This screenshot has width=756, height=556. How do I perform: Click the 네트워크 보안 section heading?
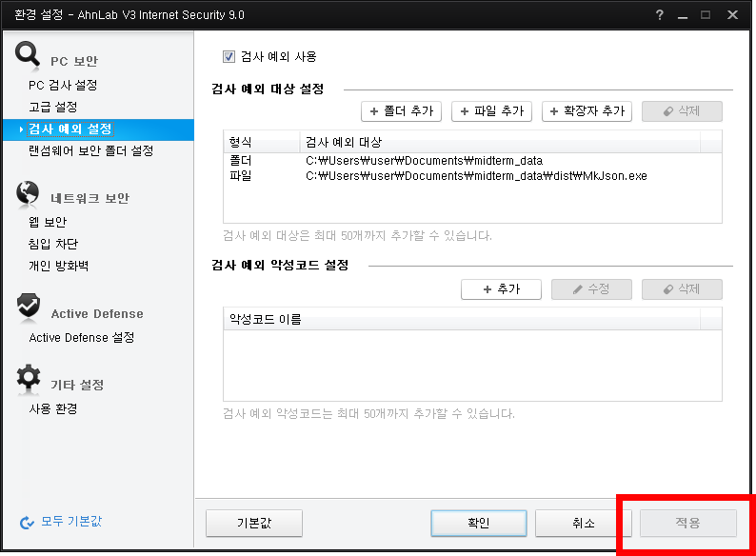tap(90, 198)
